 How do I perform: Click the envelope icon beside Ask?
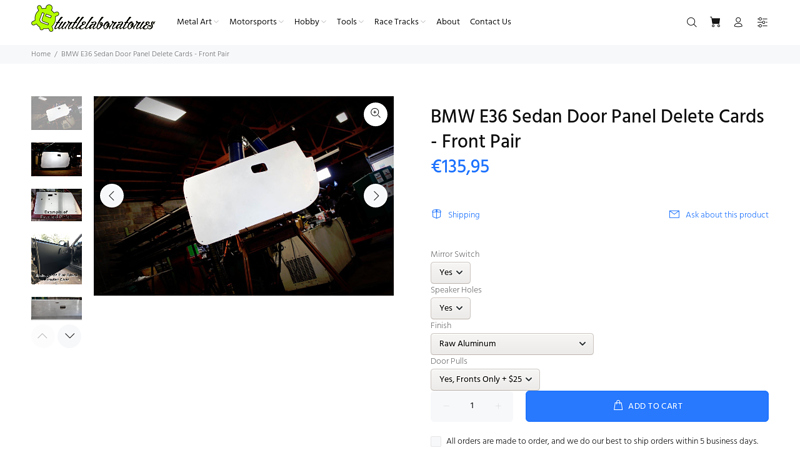tap(674, 214)
